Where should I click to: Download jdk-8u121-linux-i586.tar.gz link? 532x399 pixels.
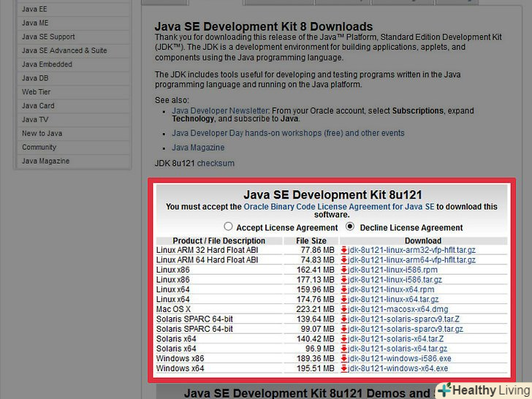395,280
